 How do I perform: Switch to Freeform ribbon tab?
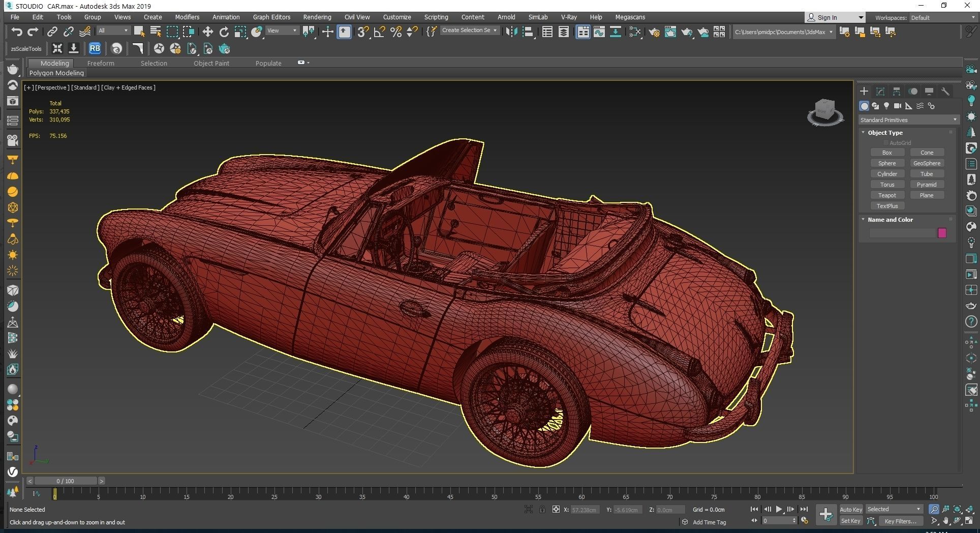pyautogui.click(x=101, y=63)
